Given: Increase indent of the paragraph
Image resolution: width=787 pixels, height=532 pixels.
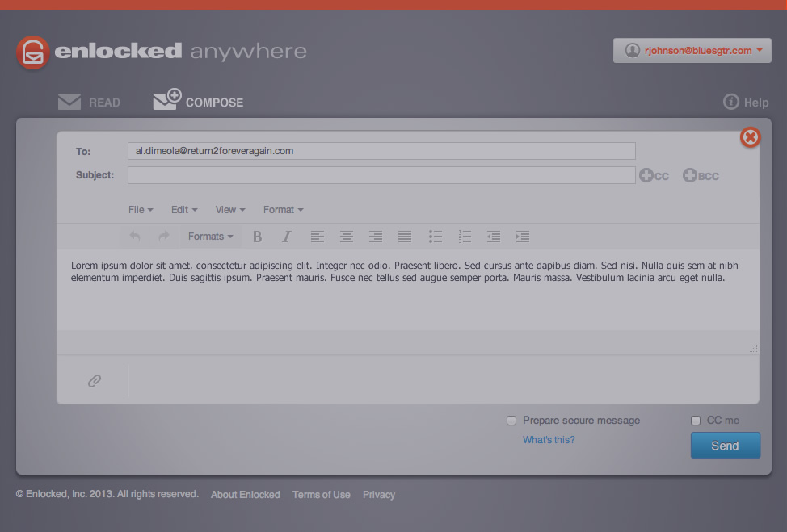Looking at the screenshot, I should point(523,237).
